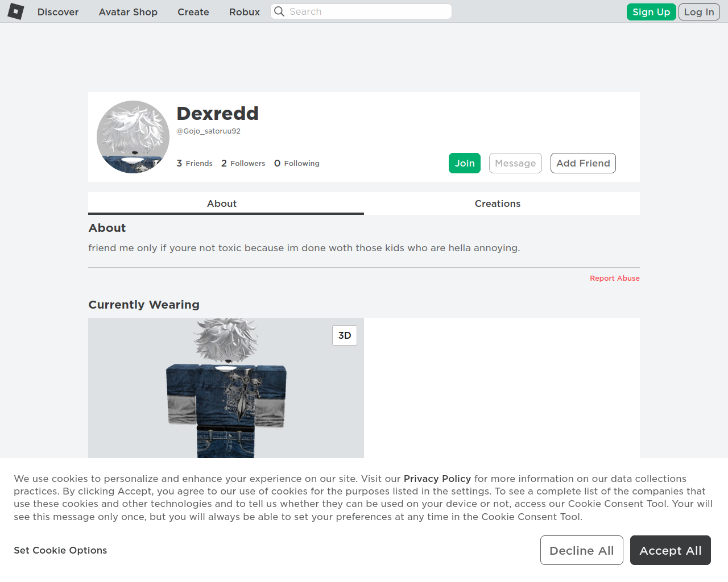Click the search magnifier icon
The height and width of the screenshot is (582, 728).
279,11
